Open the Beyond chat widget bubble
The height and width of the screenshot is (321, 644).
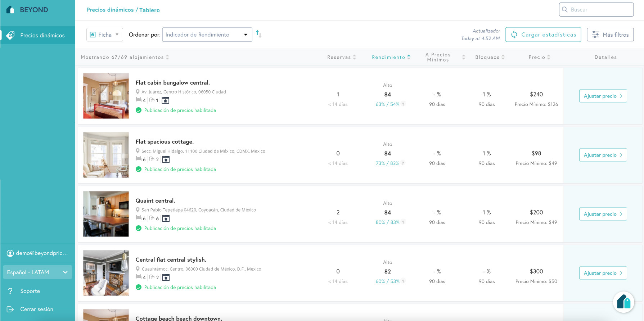click(623, 302)
